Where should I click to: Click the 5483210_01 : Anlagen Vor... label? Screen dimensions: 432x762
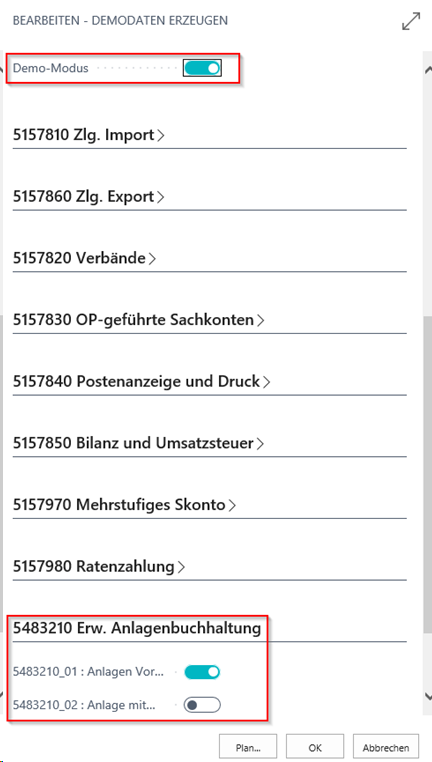[88, 673]
